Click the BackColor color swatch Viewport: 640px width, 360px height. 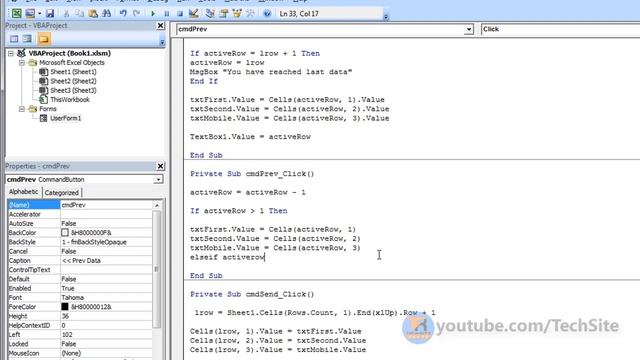(x=64, y=233)
